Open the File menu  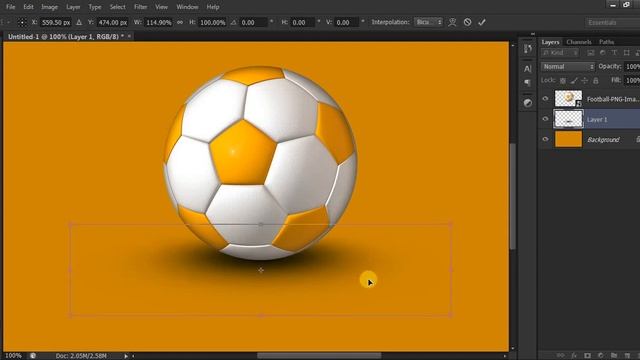pos(10,7)
